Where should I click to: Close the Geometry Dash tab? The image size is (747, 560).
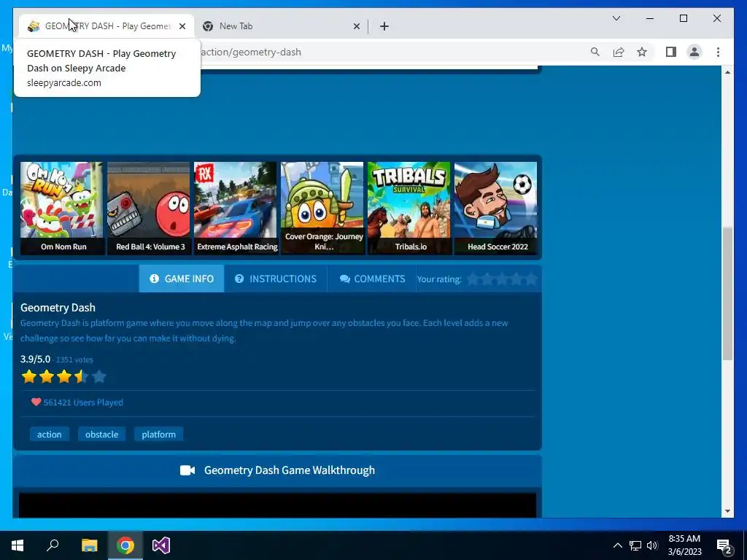pyautogui.click(x=182, y=26)
